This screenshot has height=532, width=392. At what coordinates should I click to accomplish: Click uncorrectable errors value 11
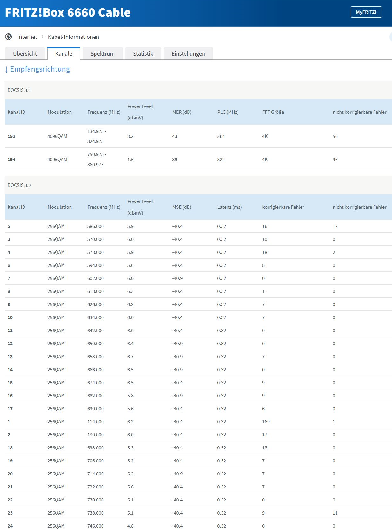tap(335, 513)
